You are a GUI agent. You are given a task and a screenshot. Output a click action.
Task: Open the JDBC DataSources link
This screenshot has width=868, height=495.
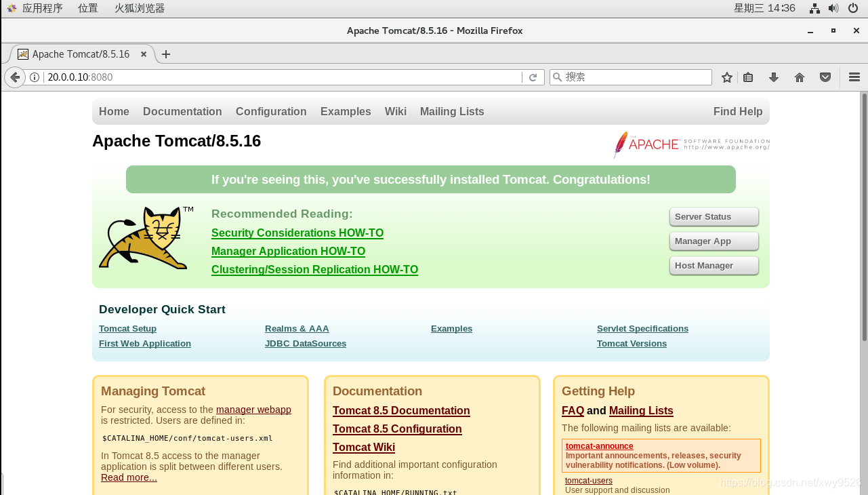pos(306,344)
